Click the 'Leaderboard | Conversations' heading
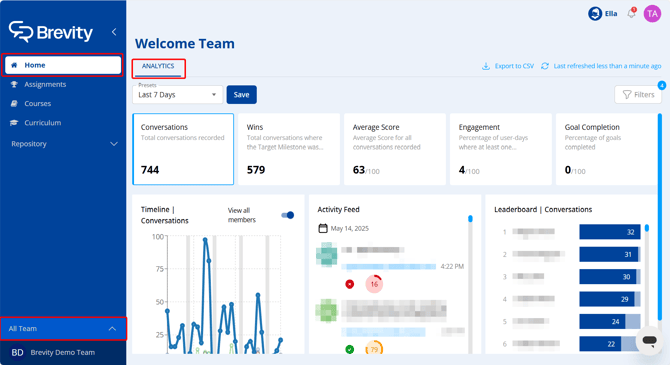The image size is (670, 365). (x=543, y=209)
